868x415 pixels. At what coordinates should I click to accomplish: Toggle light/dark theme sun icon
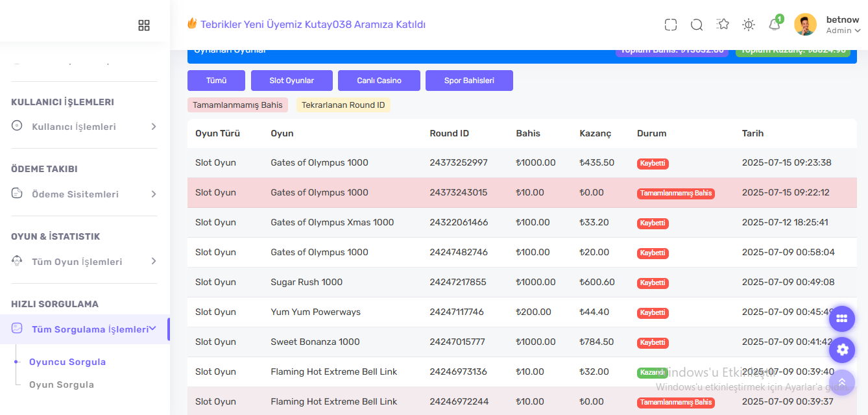pos(749,25)
